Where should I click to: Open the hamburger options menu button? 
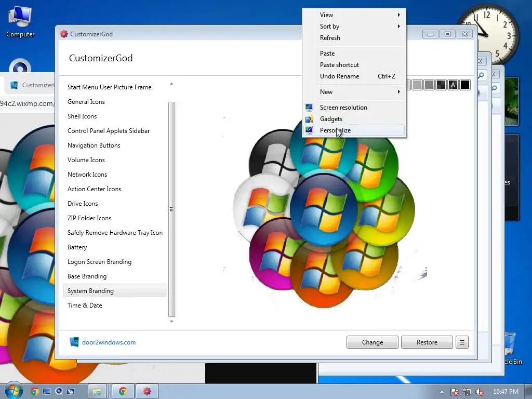pyautogui.click(x=462, y=342)
